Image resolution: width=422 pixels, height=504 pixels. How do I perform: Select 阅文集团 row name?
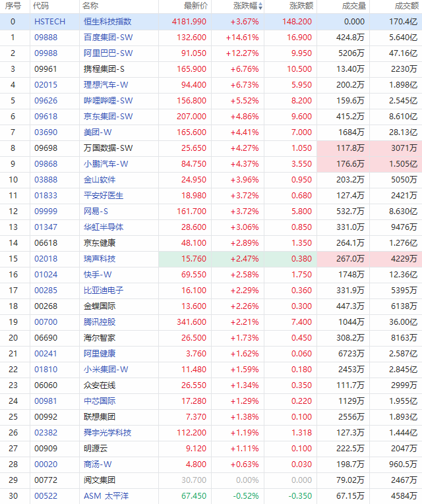point(100,480)
